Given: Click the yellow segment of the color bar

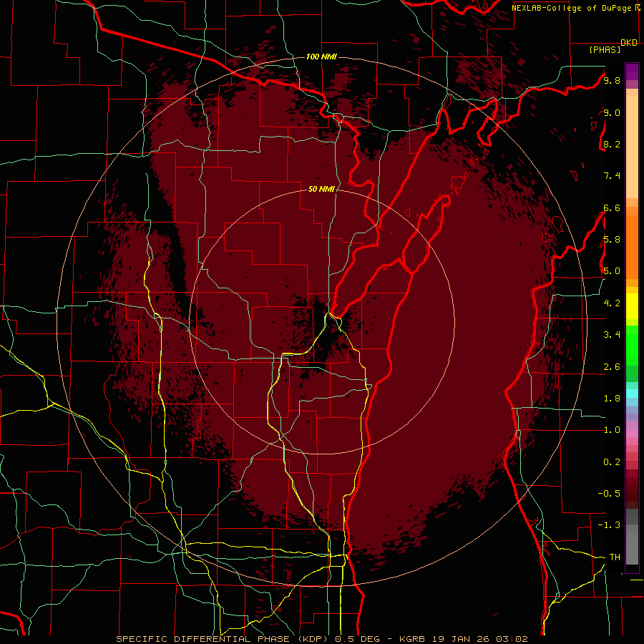Looking at the screenshot, I should 632,306.
